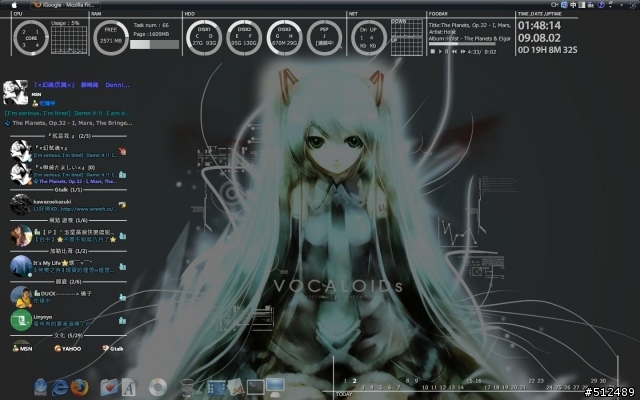The height and width of the screenshot is (400, 640).
Task: Switch to Gtalk account tab
Action: click(x=113, y=349)
